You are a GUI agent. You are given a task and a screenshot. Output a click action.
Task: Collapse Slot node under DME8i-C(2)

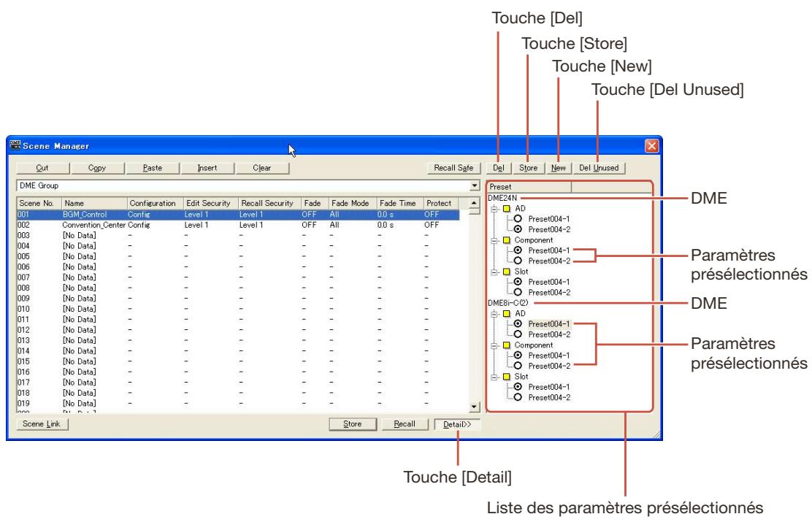(x=494, y=377)
